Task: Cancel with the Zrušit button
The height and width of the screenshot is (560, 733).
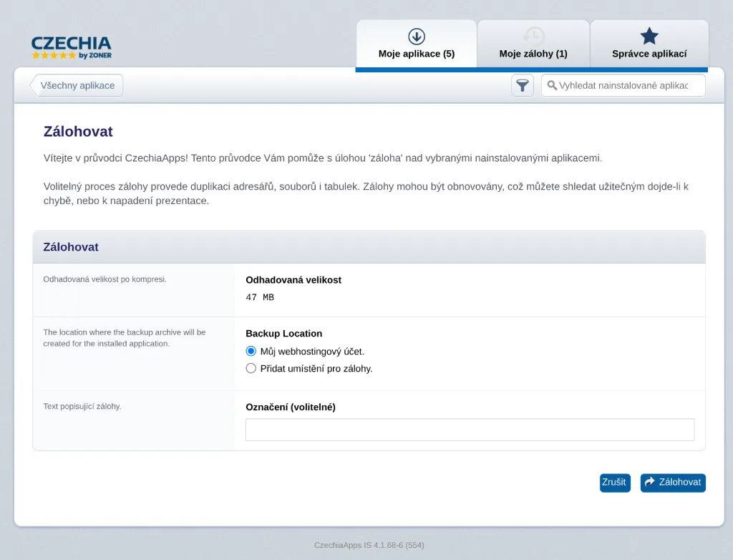Action: pos(615,483)
